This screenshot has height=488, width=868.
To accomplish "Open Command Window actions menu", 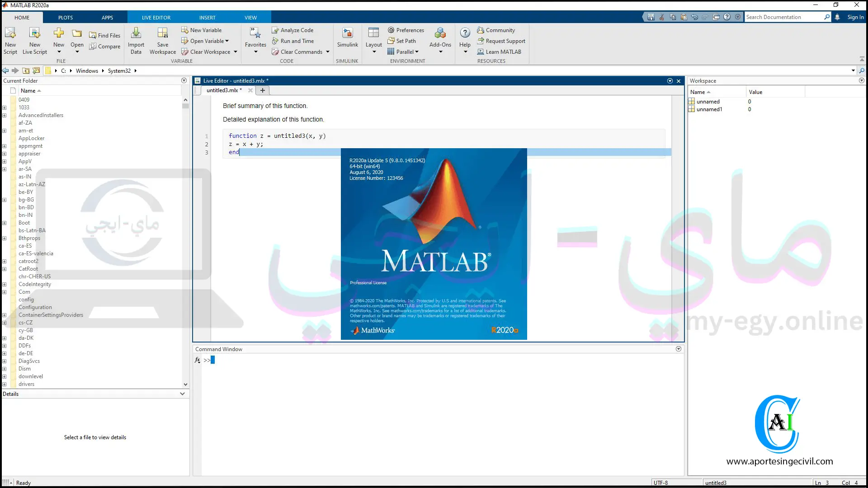I will click(x=679, y=349).
